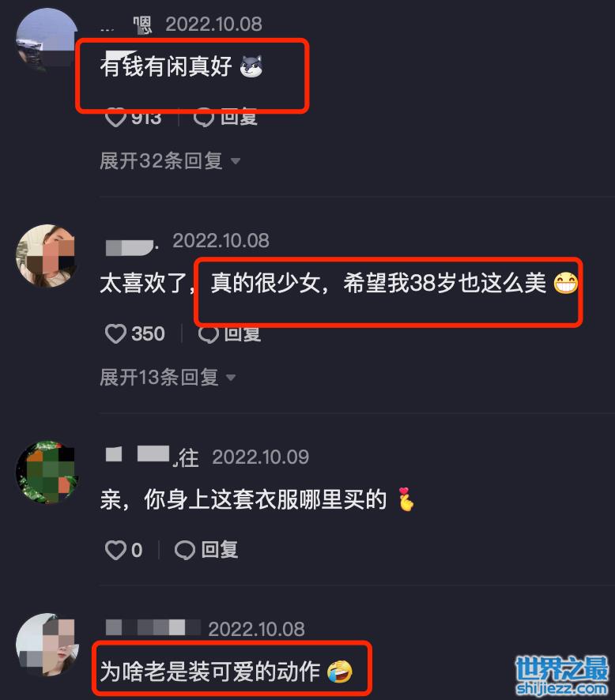
Task: Click 回复 text under clothing comment
Action: [219, 550]
